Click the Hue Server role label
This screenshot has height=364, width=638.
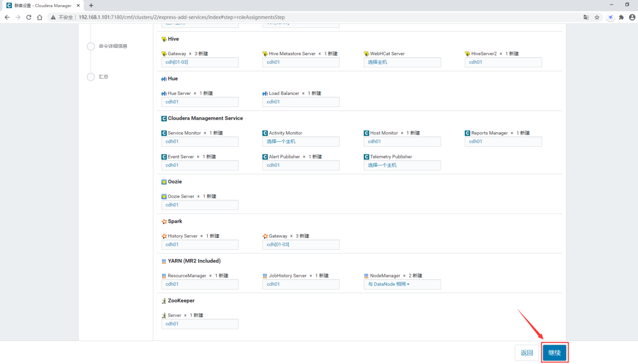click(180, 94)
